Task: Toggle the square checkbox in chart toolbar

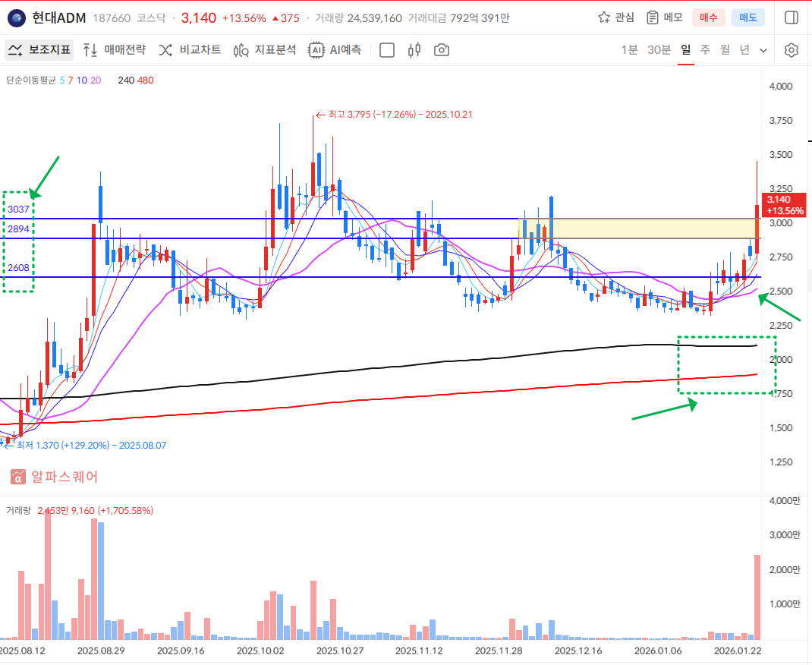Action: pos(387,50)
